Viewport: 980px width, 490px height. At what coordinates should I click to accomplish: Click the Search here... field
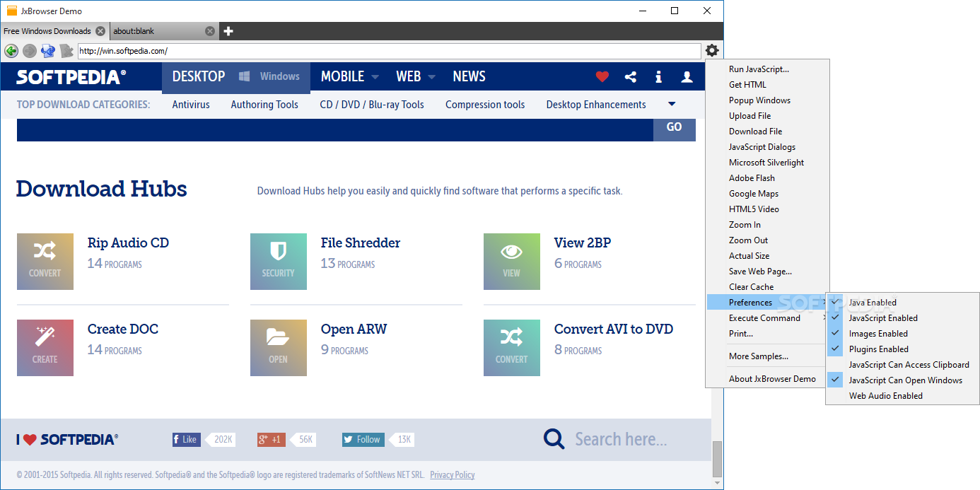[621, 439]
